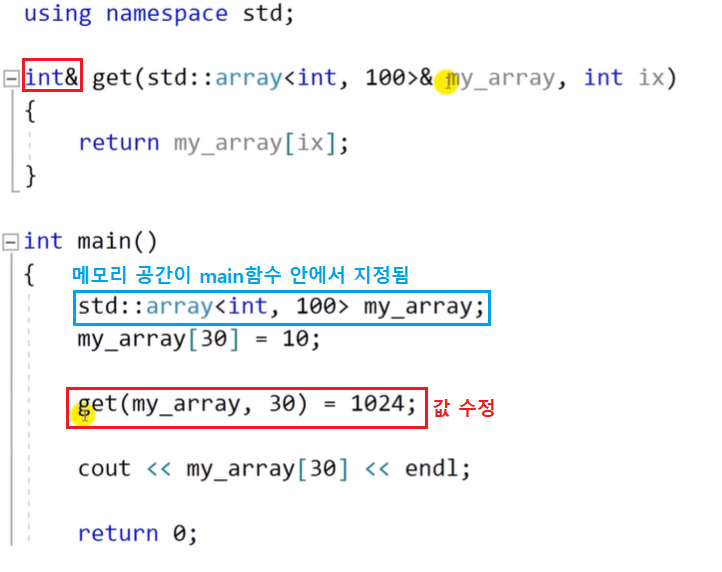Click the 'cout << my_array[30] << endl;' line
This screenshot has height=572, width=722.
pyautogui.click(x=274, y=470)
